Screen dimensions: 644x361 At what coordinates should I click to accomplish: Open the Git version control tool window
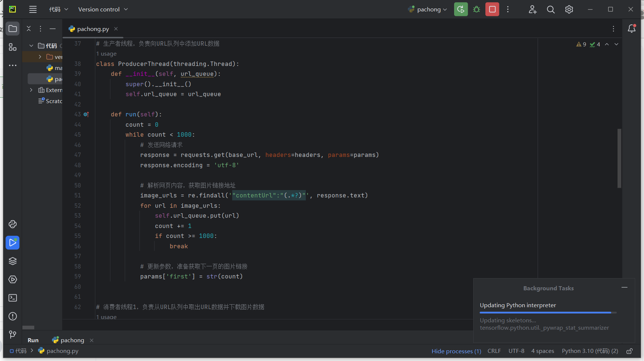(x=13, y=334)
